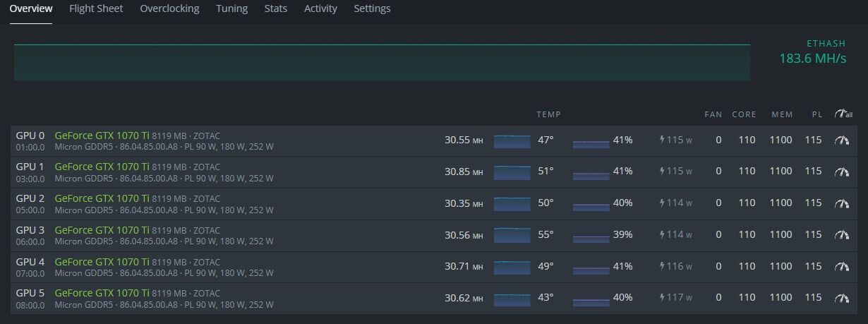Click the 183.6 MH/s total hashrate
This screenshot has height=324, width=868.
click(x=812, y=59)
